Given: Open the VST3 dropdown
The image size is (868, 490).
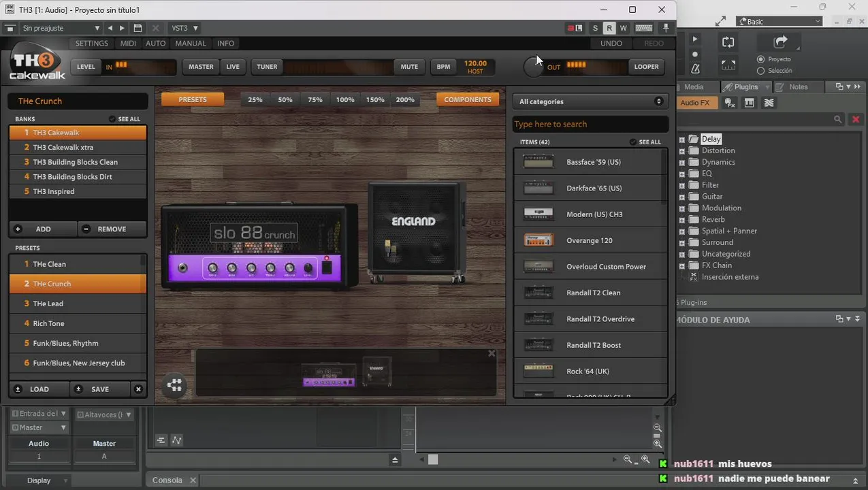Looking at the screenshot, I should 184,28.
